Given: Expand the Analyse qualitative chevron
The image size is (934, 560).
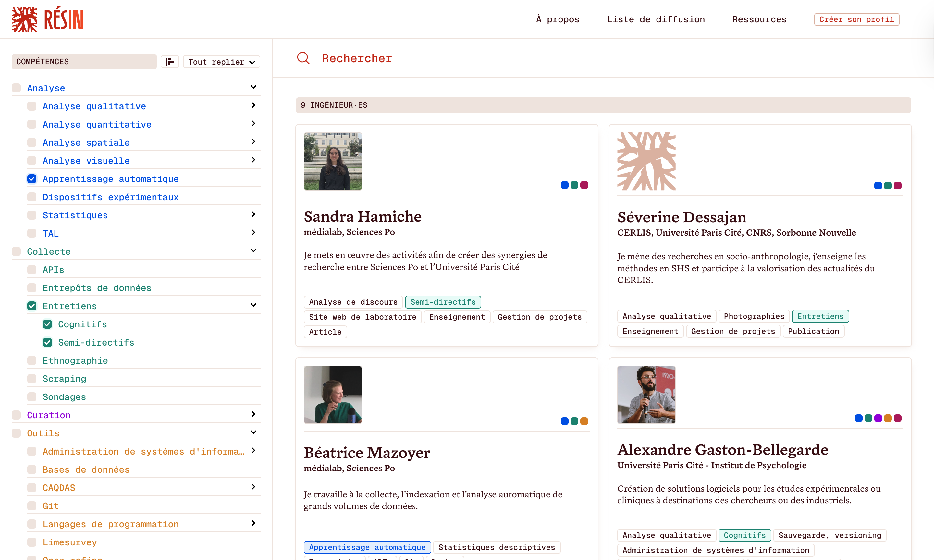Looking at the screenshot, I should [x=253, y=105].
